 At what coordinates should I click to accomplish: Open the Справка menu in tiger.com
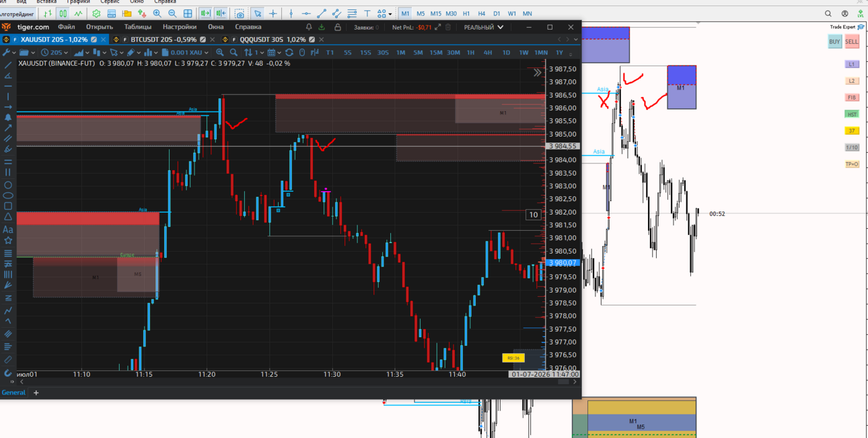248,27
